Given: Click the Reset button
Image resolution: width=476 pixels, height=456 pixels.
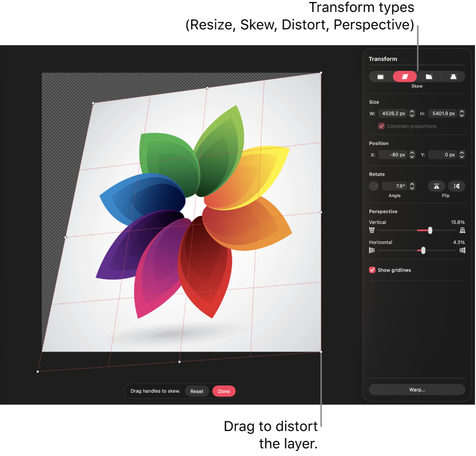Looking at the screenshot, I should (x=197, y=391).
